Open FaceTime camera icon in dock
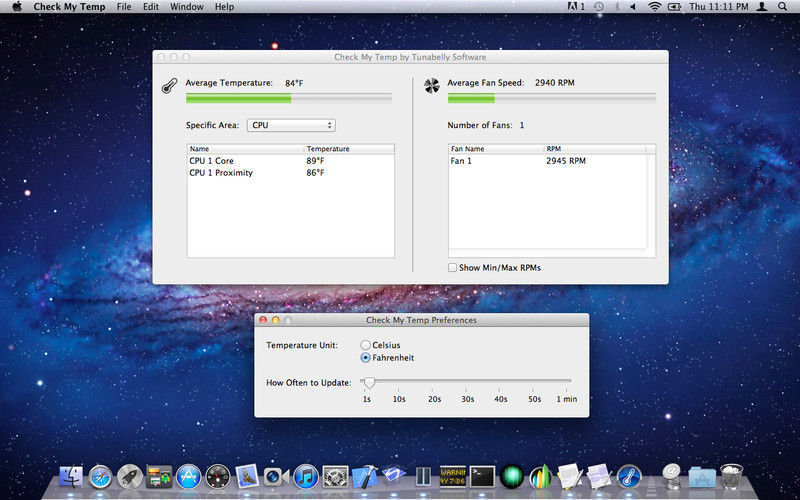The height and width of the screenshot is (500, 800). 276,478
